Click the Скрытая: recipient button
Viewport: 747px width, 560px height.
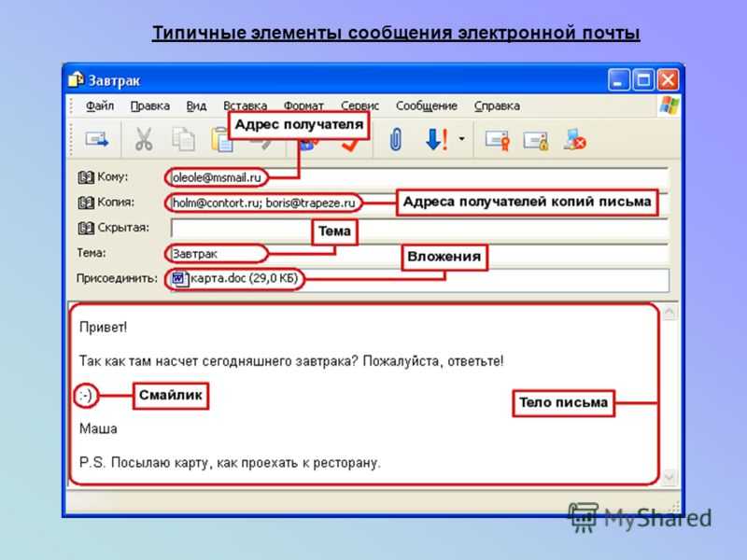(114, 228)
